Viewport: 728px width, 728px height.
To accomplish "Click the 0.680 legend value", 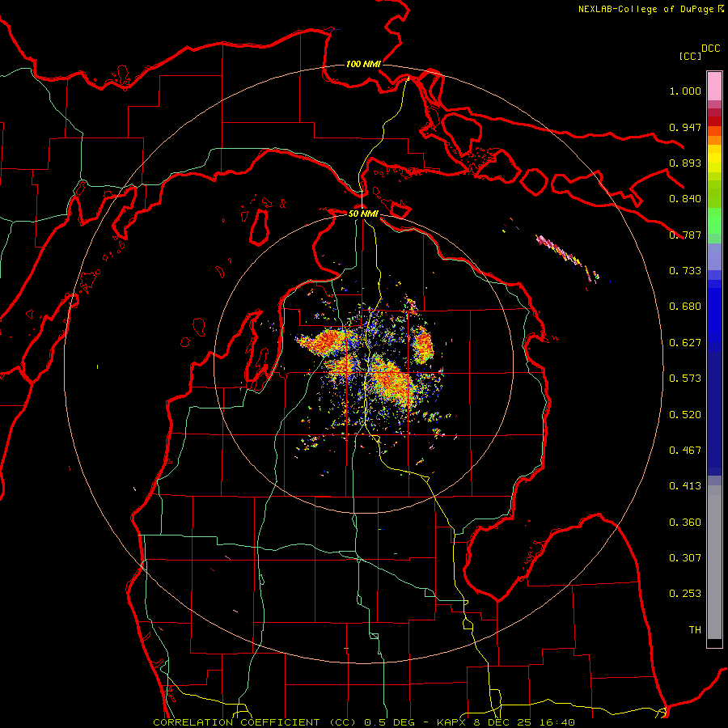I will click(685, 307).
